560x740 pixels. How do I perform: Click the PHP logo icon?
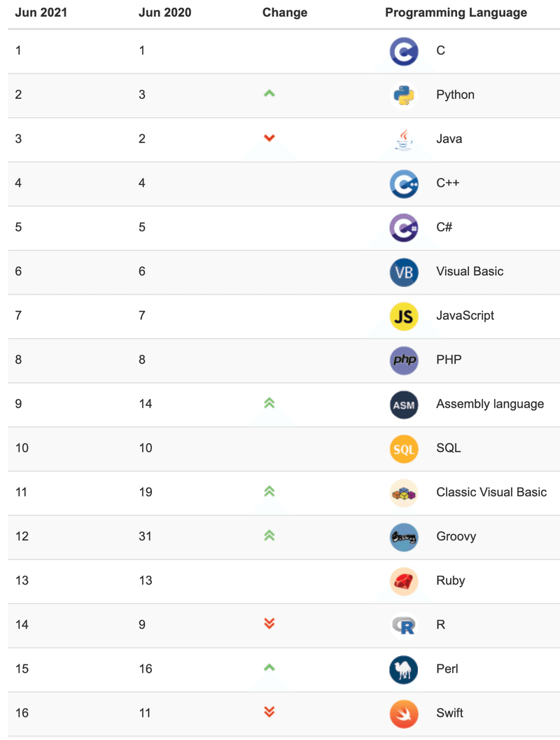click(404, 360)
